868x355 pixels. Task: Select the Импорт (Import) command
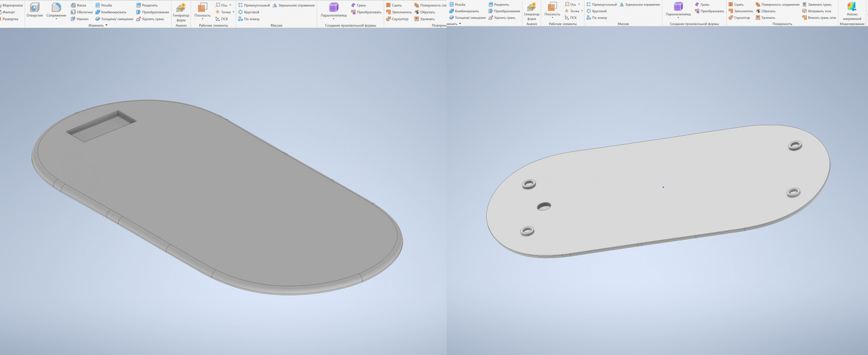click(8, 12)
